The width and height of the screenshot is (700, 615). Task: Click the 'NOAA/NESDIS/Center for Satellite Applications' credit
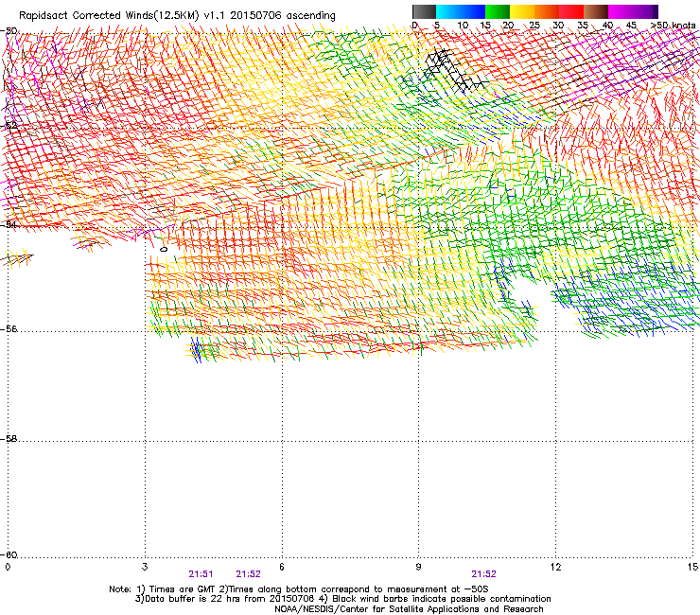click(x=409, y=609)
